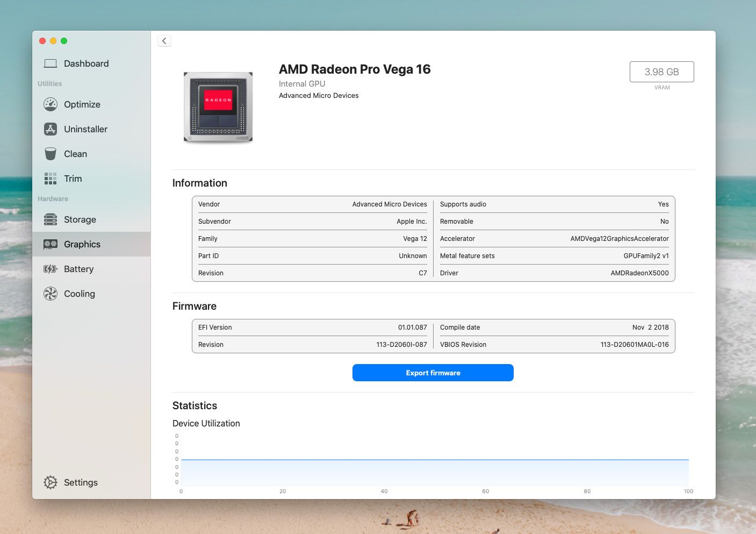The width and height of the screenshot is (756, 534).
Task: Open the Trim utility
Action: point(73,179)
